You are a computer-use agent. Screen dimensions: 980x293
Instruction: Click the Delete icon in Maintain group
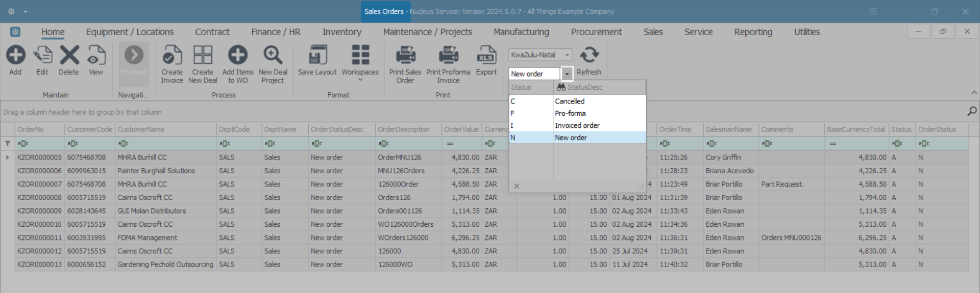pos(69,56)
